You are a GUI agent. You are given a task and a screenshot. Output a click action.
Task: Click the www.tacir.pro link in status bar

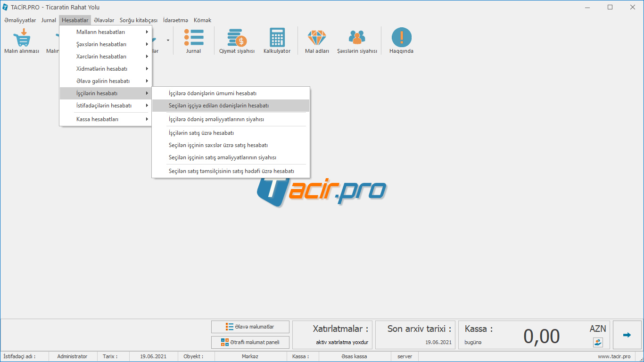tap(614, 357)
